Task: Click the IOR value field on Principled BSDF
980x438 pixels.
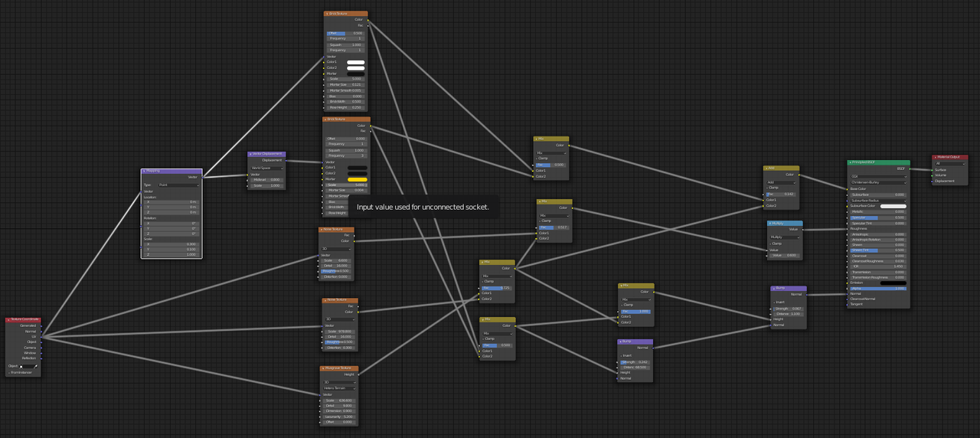Action: (878, 266)
